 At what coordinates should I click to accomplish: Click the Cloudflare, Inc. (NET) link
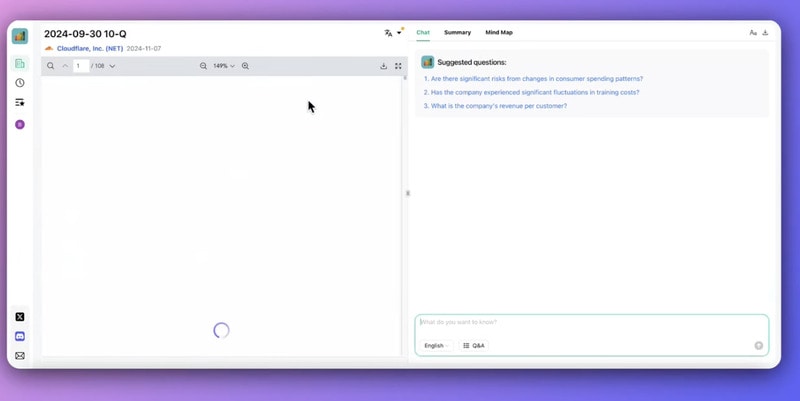pos(89,48)
